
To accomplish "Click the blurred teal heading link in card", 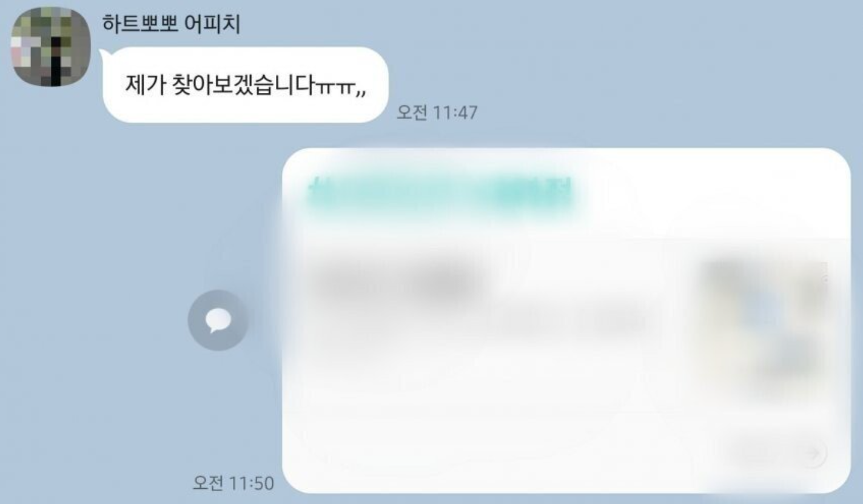I will [441, 192].
